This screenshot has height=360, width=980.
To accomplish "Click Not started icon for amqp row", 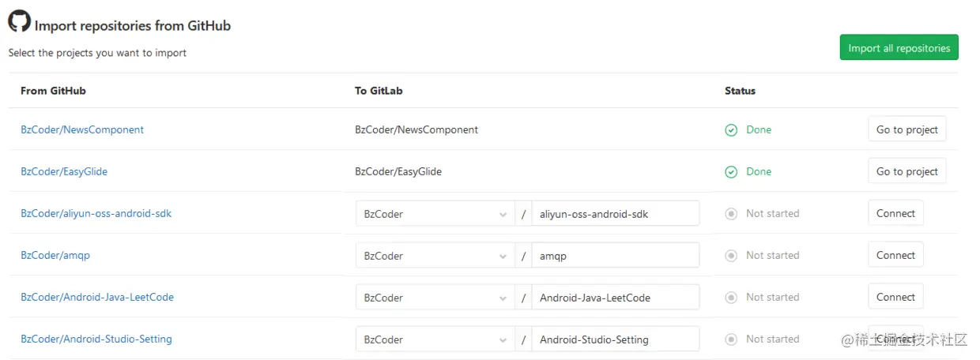I will pos(731,256).
